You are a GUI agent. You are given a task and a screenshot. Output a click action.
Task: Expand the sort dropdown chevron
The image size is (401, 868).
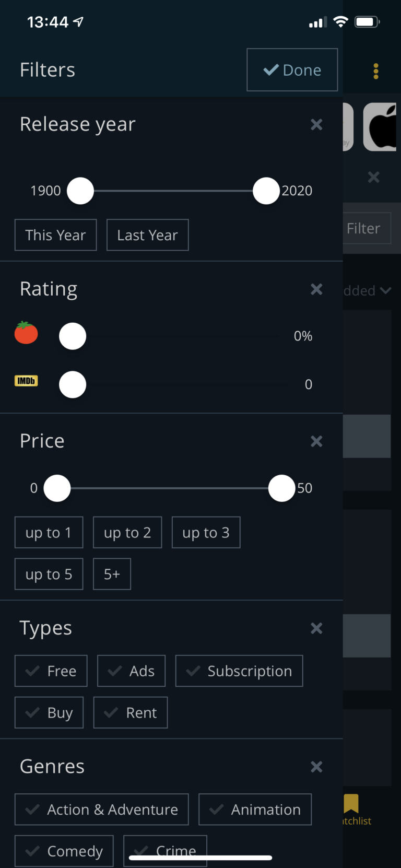(386, 291)
